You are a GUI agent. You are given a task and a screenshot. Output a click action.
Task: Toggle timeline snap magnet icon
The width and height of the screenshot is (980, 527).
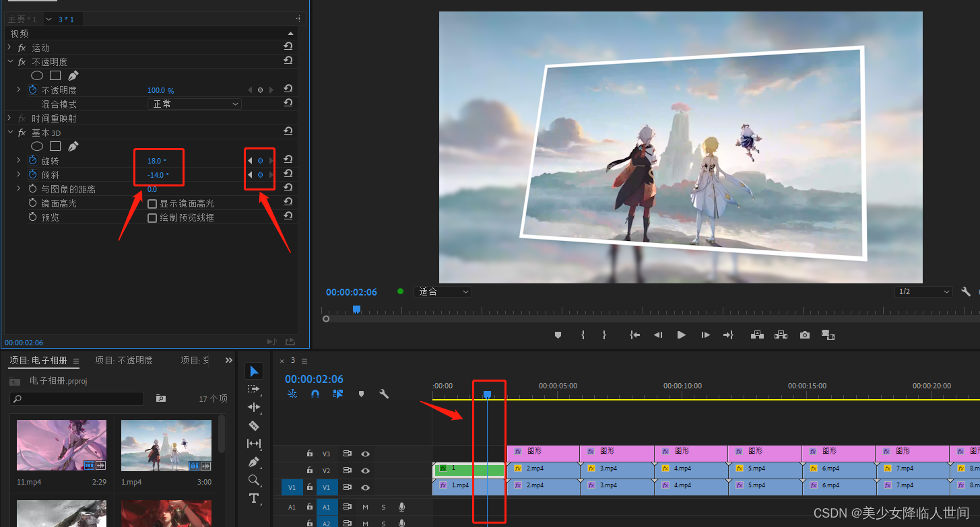[315, 394]
